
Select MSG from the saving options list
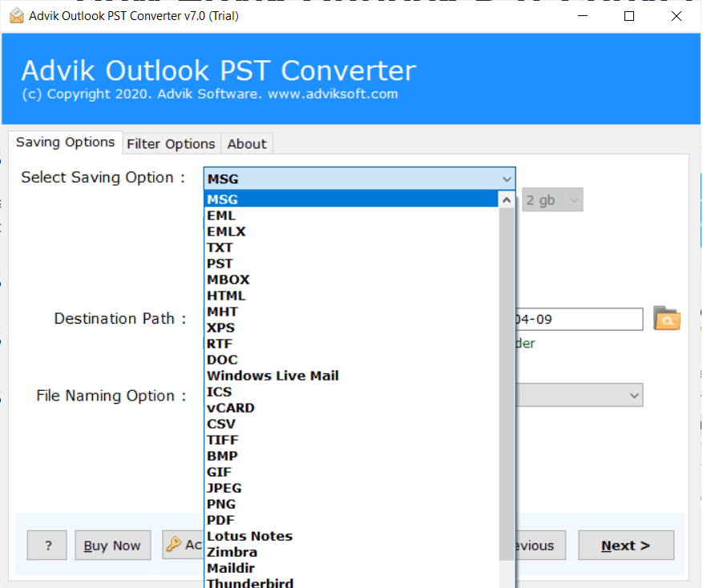click(x=351, y=199)
